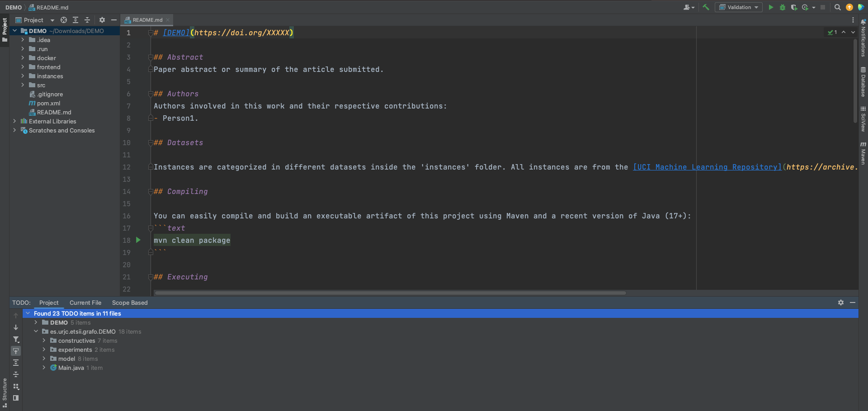Close the README.md editor tab
Screen dimensions: 868x411
point(168,20)
